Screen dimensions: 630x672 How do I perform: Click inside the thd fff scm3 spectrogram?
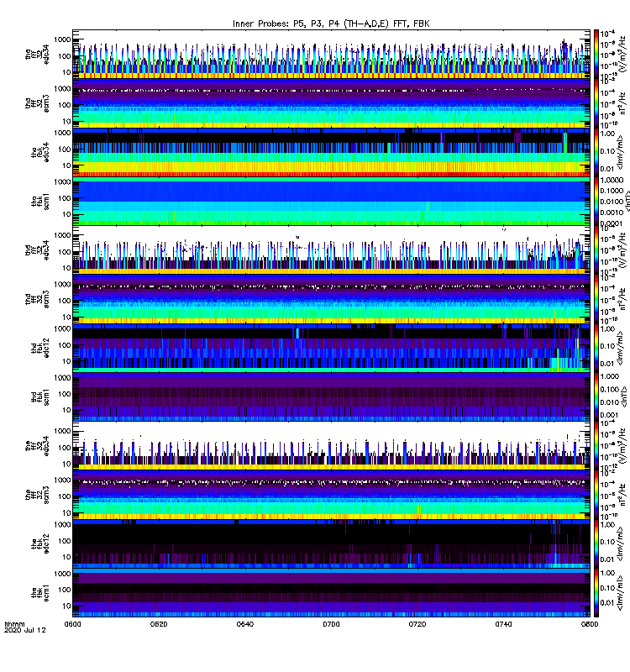click(331, 299)
